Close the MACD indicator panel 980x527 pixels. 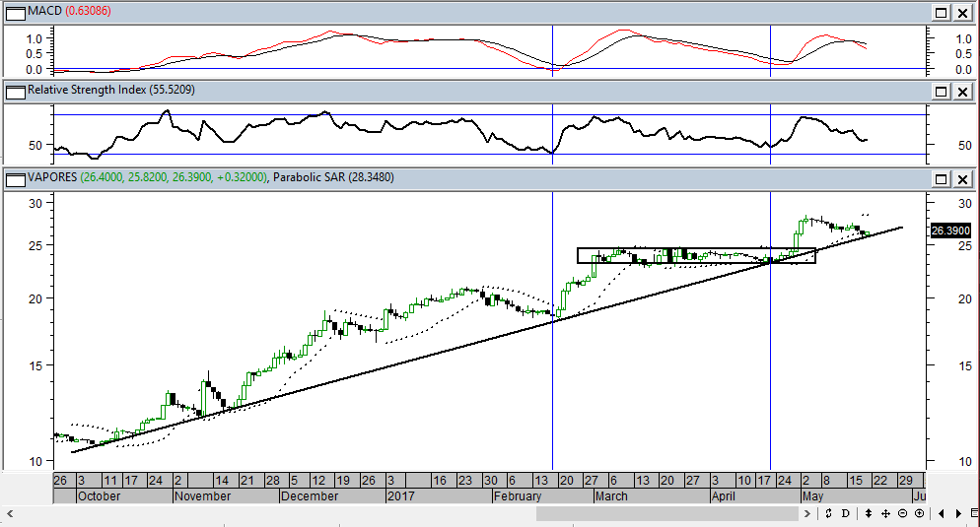(962, 12)
